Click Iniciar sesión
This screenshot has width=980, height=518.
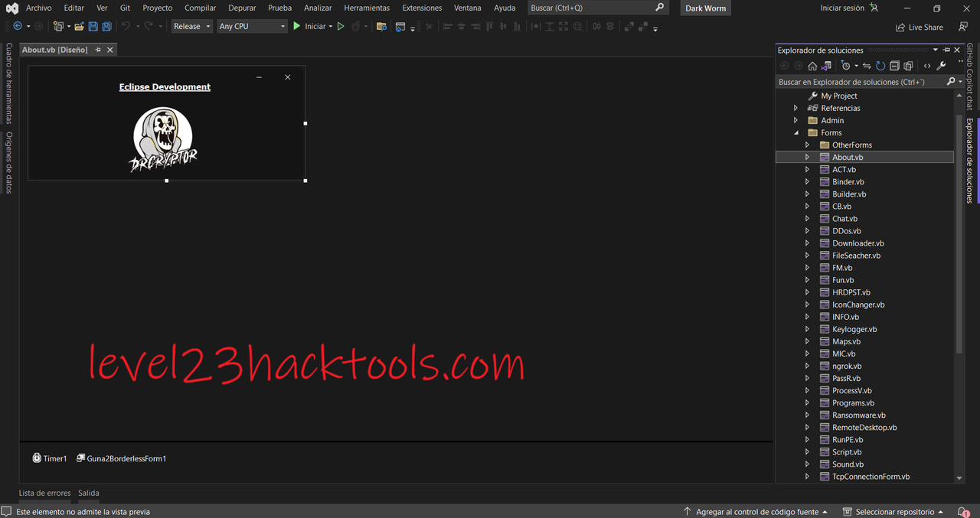coord(842,8)
